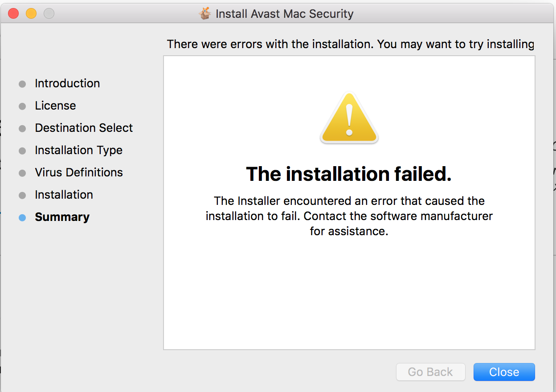Select the highlighted Summary step
This screenshot has height=392, width=556.
point(62,217)
